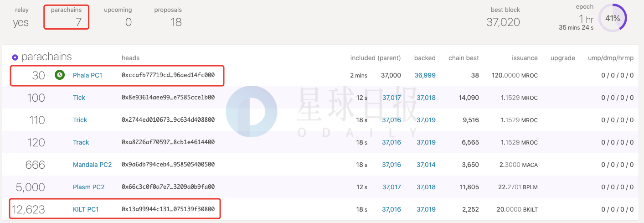644x223 pixels.
Task: Select the Trick parachain name
Action: click(x=80, y=120)
